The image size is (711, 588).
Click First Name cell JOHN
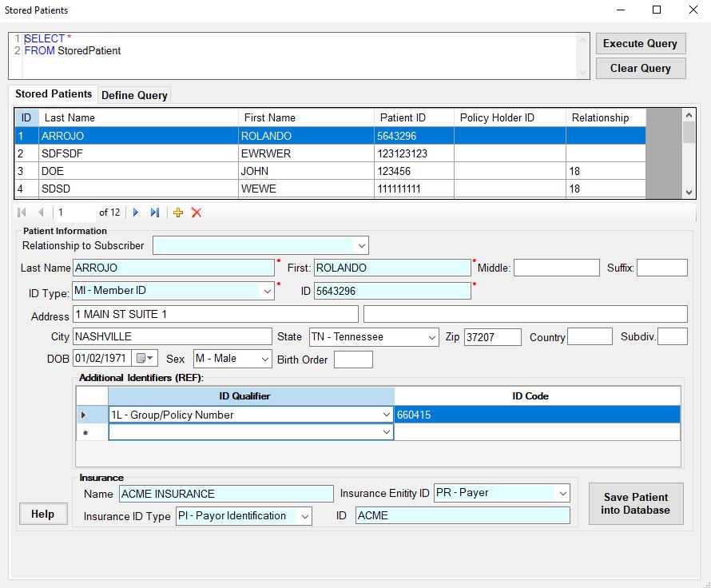point(306,171)
